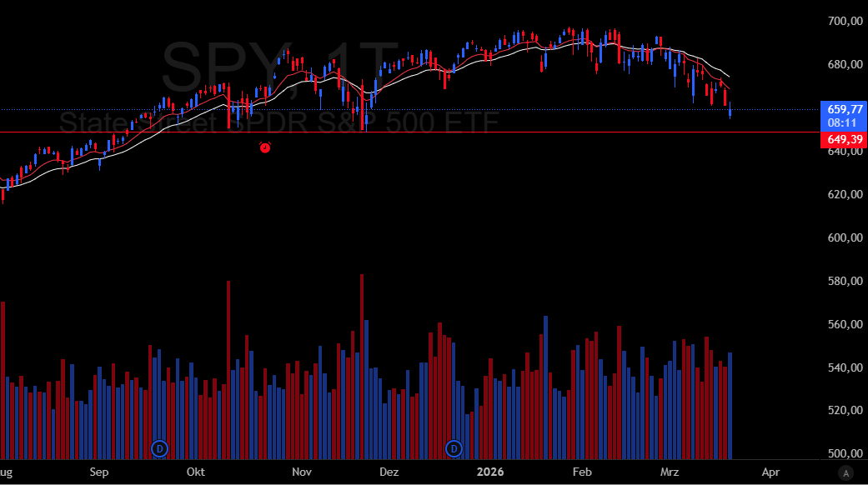Click the Okt label on time axis

pos(195,472)
